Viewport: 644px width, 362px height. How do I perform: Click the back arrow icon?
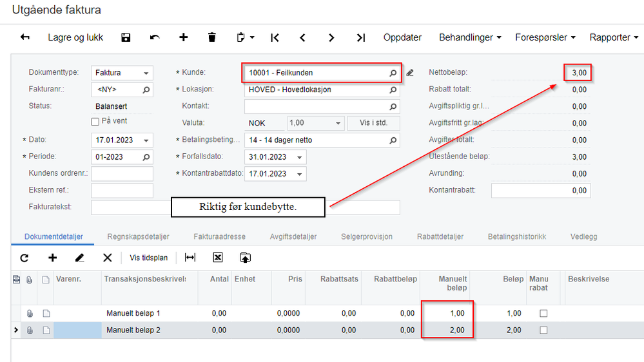(24, 37)
